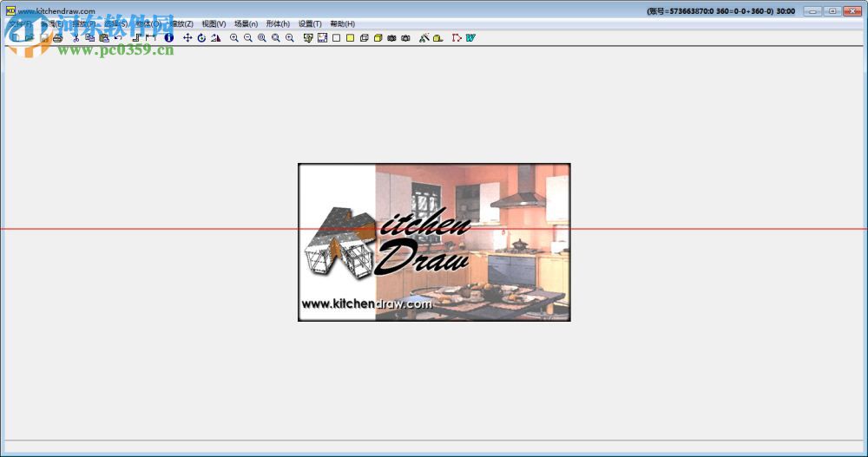868x457 pixels.
Task: Open the crossed tools settings icon
Action: click(424, 37)
